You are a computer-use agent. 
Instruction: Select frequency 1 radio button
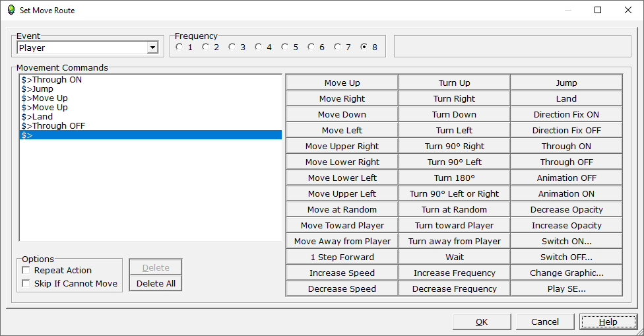179,47
